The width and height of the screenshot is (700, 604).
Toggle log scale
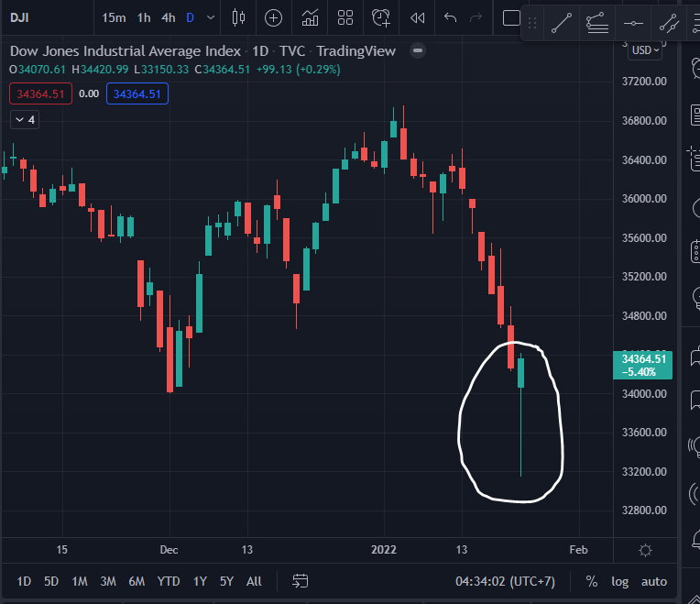pos(619,581)
